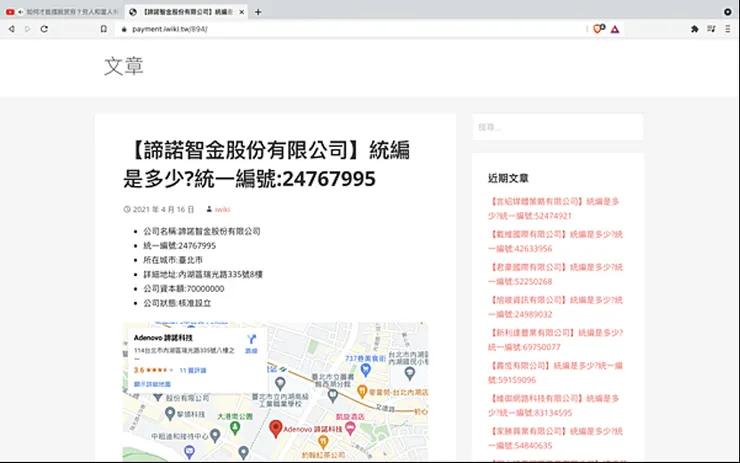
Task: Open recent article with 統編 24989032
Action: tap(555, 307)
